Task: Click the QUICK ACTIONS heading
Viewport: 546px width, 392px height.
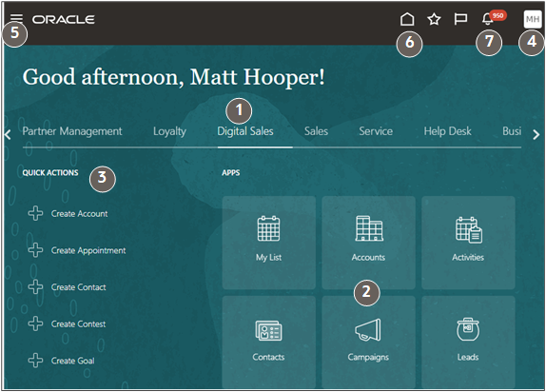Action: 50,173
